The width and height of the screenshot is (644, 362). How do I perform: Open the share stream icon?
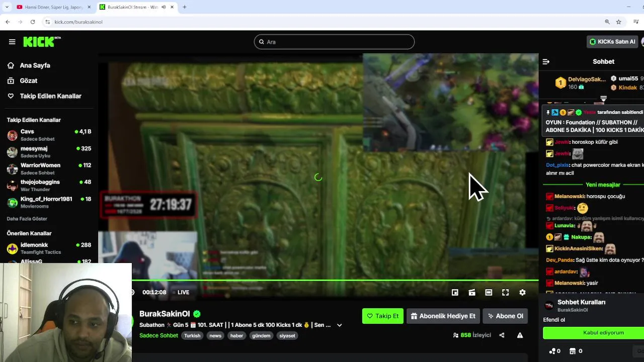(502, 335)
